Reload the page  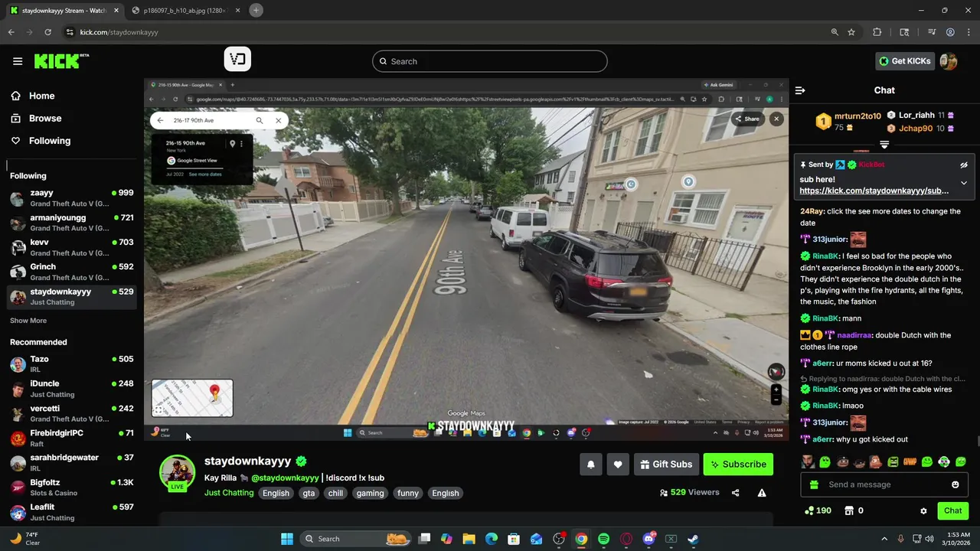[x=47, y=32]
